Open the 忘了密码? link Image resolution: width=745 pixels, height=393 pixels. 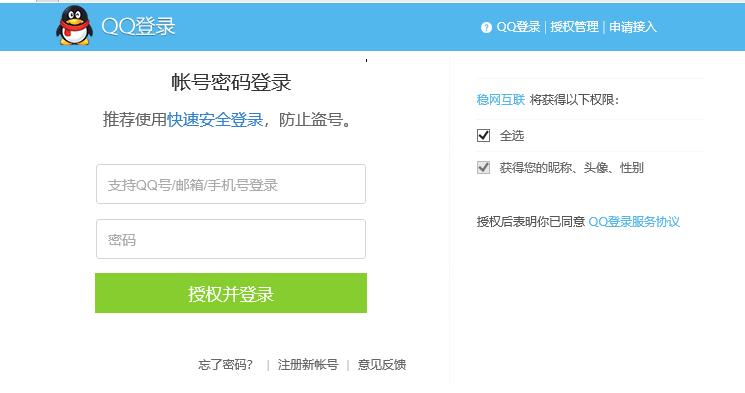click(x=226, y=365)
